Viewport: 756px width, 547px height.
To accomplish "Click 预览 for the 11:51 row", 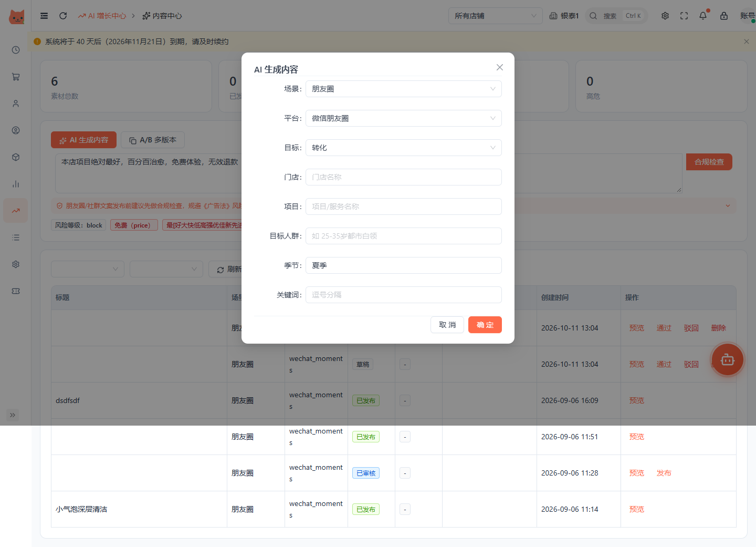I will 636,437.
